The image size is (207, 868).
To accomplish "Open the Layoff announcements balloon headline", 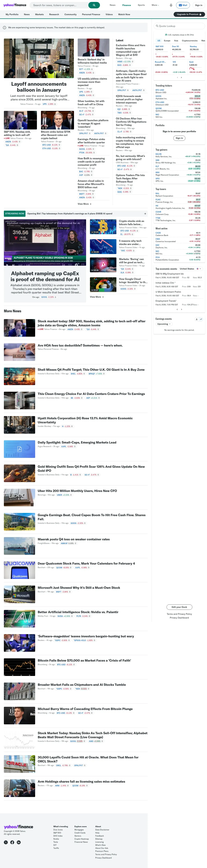I will (x=39, y=87).
